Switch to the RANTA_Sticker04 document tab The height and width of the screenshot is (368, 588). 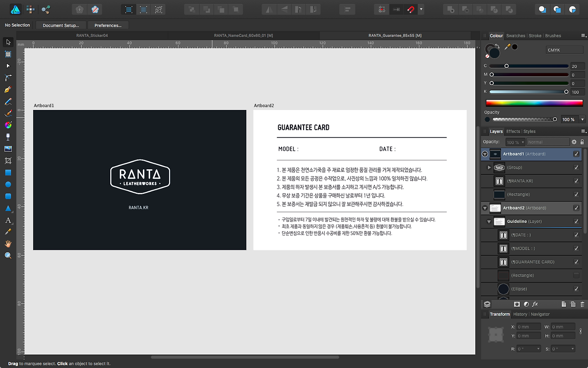[x=92, y=34]
